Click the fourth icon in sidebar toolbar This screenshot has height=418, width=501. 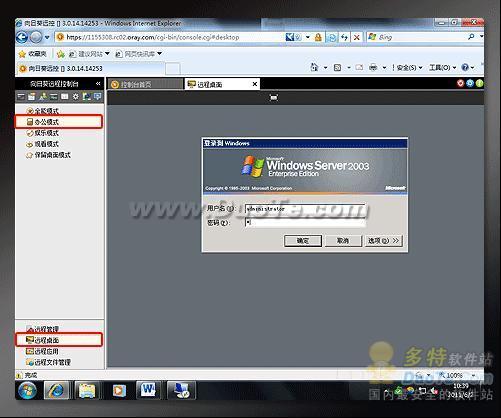[x=54, y=97]
